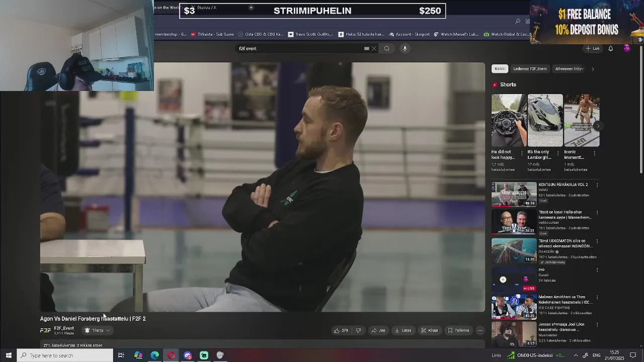Open Watch Marvel's bookmark
This screenshot has height=362, width=644.
point(456,34)
